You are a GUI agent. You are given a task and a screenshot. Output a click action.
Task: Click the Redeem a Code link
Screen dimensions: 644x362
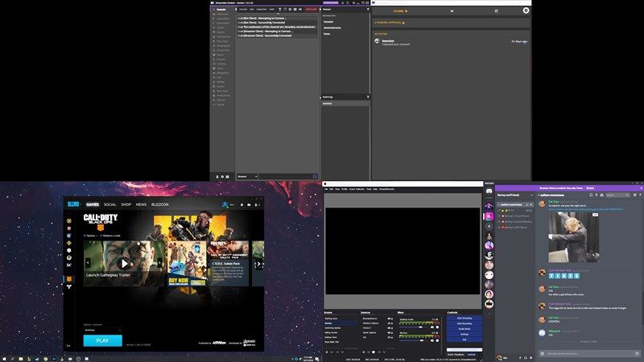pos(111,236)
